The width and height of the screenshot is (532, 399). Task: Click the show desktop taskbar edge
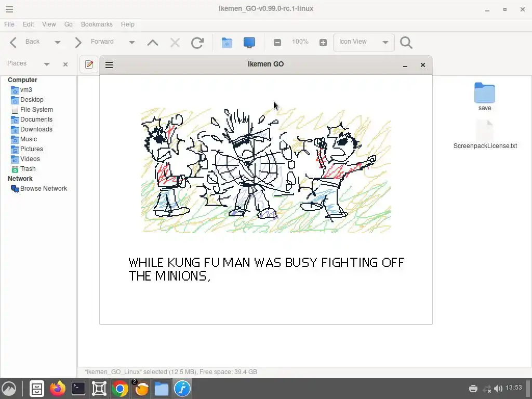[x=528, y=389]
